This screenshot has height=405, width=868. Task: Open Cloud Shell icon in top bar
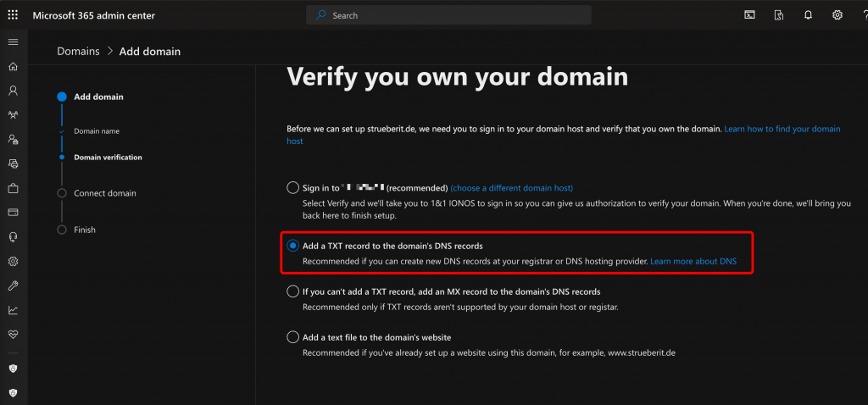tap(749, 15)
